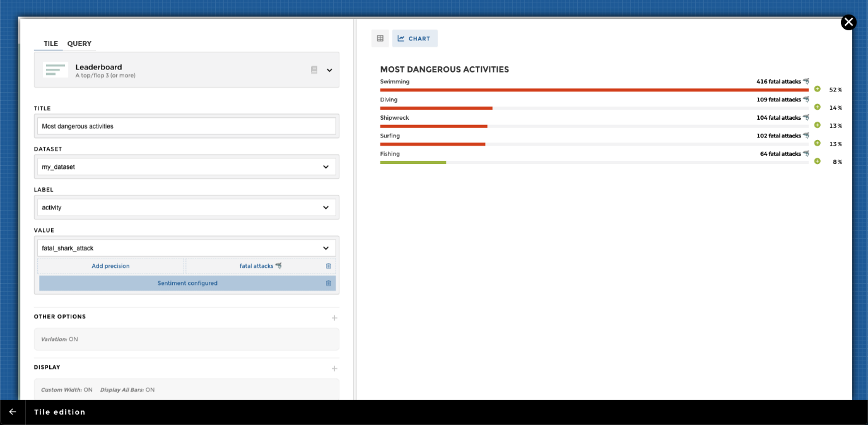868x425 pixels.
Task: Click the shark icon next to 104 fatal attacks
Action: click(806, 117)
